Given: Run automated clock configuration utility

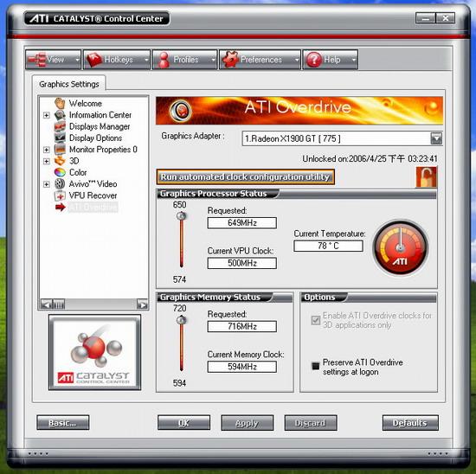Looking at the screenshot, I should [x=245, y=177].
